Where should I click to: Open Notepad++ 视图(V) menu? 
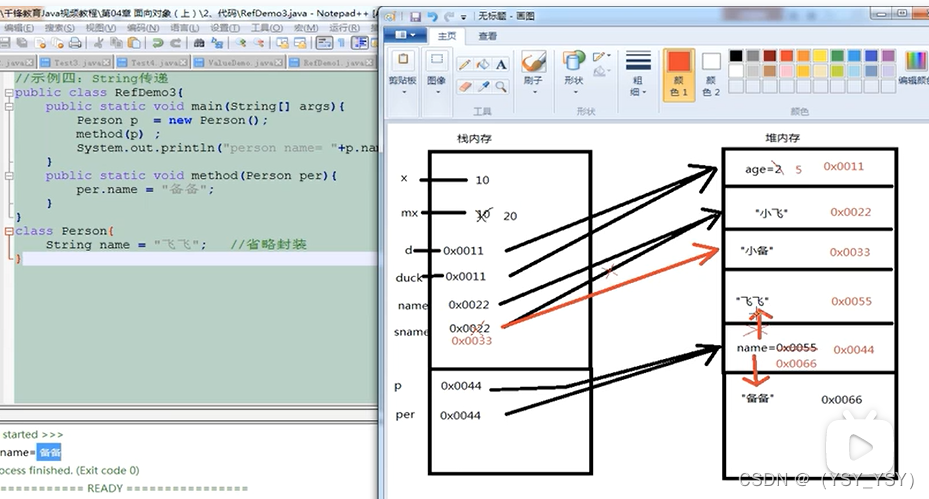[101, 28]
